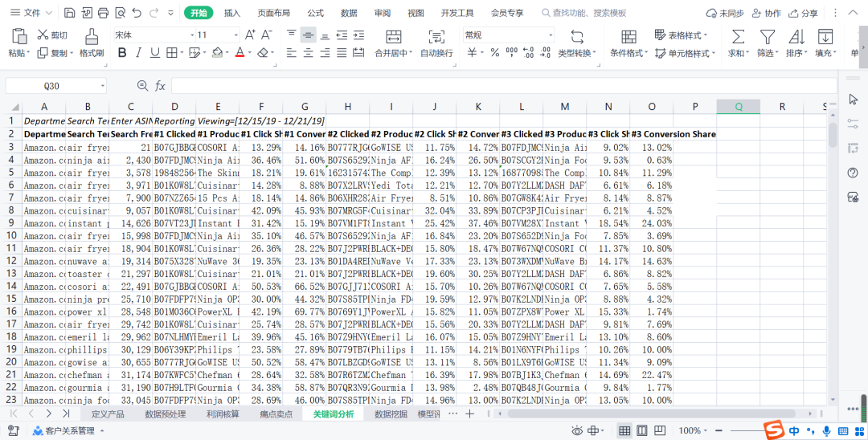Click the eraser clear-format icon
868x440 pixels.
pos(263,52)
